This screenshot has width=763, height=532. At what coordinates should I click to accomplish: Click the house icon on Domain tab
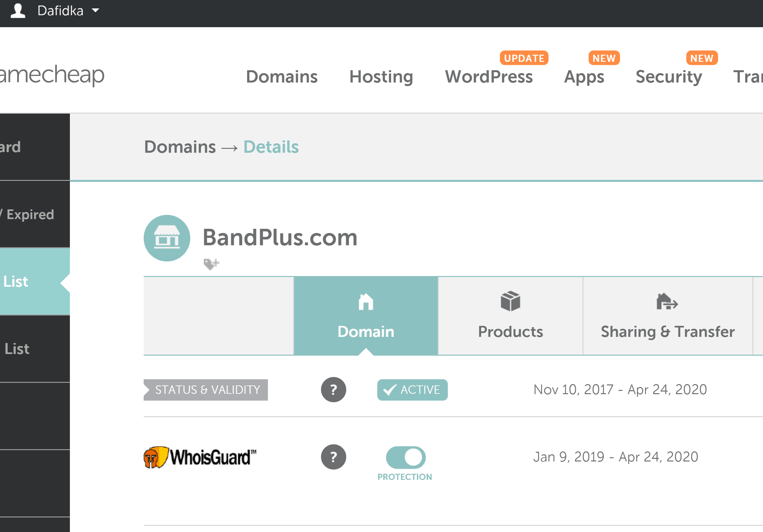tap(366, 302)
